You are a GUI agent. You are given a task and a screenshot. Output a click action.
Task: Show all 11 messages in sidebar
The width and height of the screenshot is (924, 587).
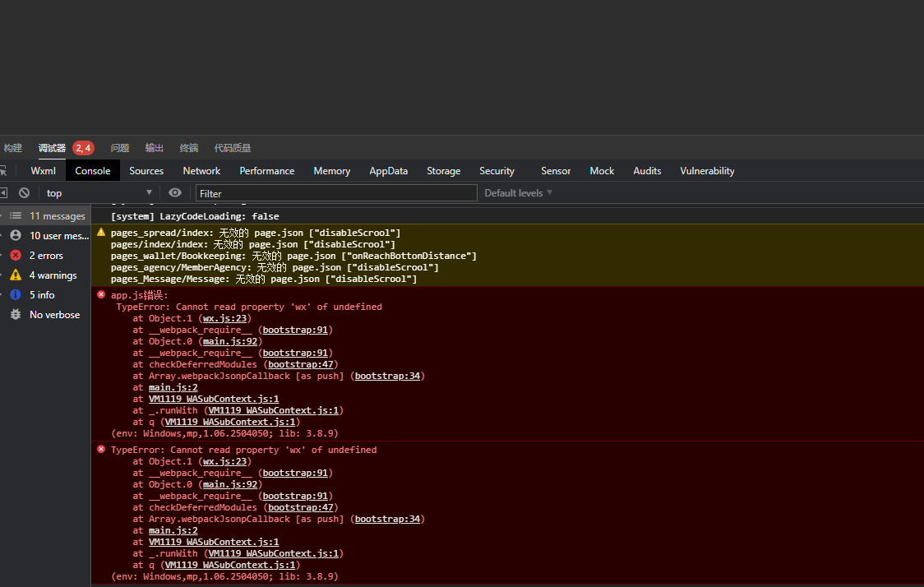coord(45,216)
